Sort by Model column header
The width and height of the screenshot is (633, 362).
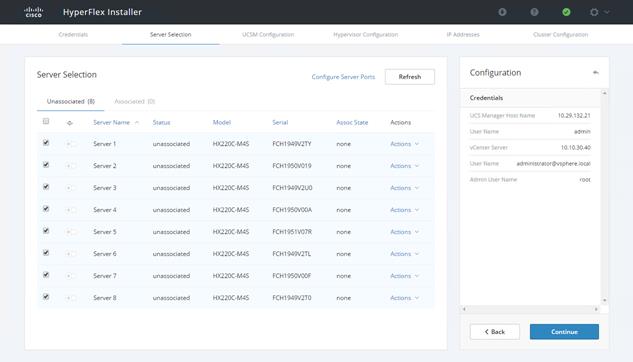click(222, 122)
